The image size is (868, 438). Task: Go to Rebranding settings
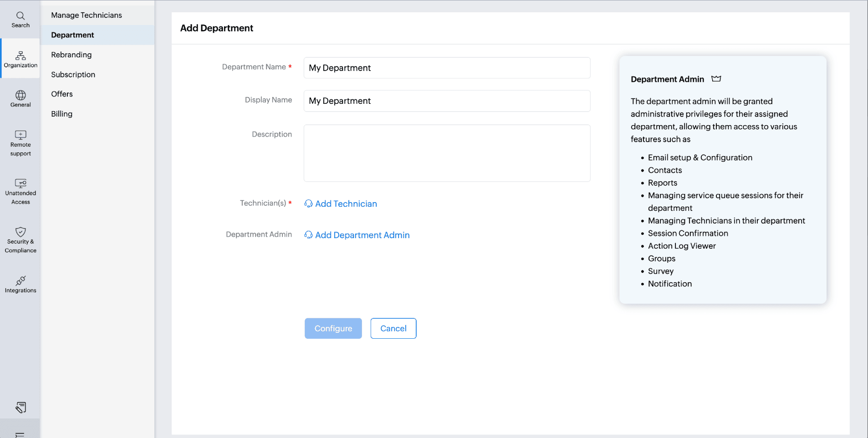pos(71,55)
